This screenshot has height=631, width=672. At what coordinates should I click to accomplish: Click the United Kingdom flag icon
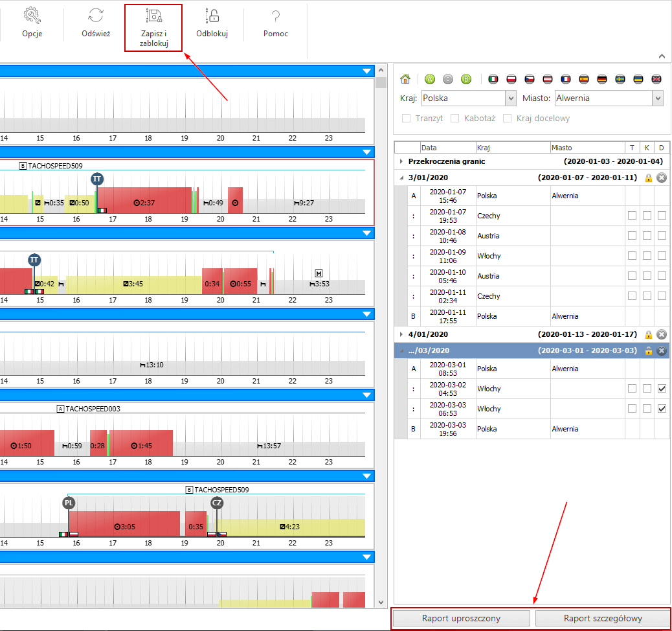coord(656,79)
